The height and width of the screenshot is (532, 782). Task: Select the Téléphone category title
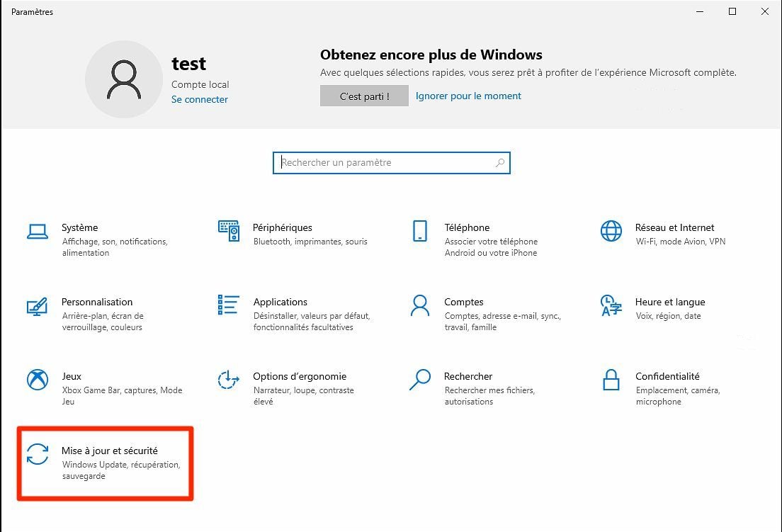tap(467, 227)
